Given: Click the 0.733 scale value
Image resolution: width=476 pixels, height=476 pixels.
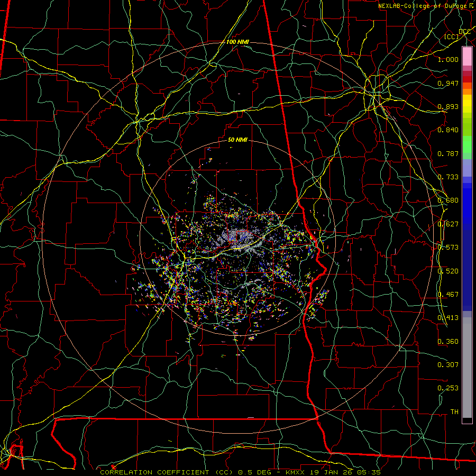Looking at the screenshot, I should pyautogui.click(x=448, y=177).
